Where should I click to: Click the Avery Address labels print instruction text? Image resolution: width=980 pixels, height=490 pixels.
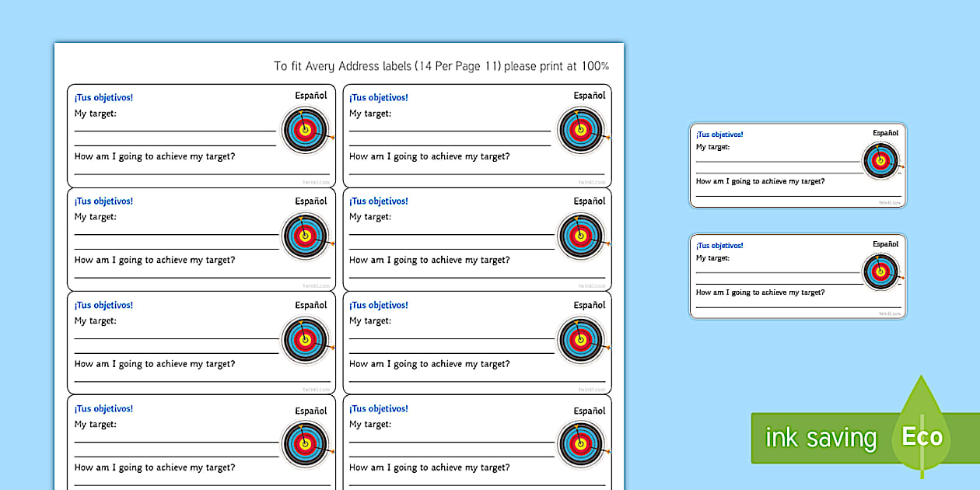tap(441, 66)
